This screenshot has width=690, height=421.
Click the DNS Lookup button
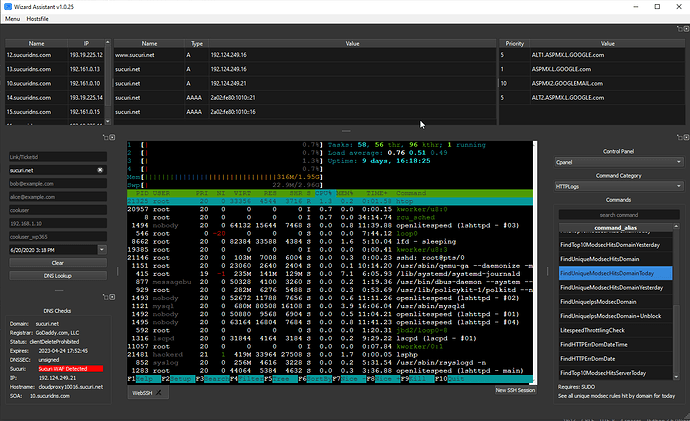58,276
